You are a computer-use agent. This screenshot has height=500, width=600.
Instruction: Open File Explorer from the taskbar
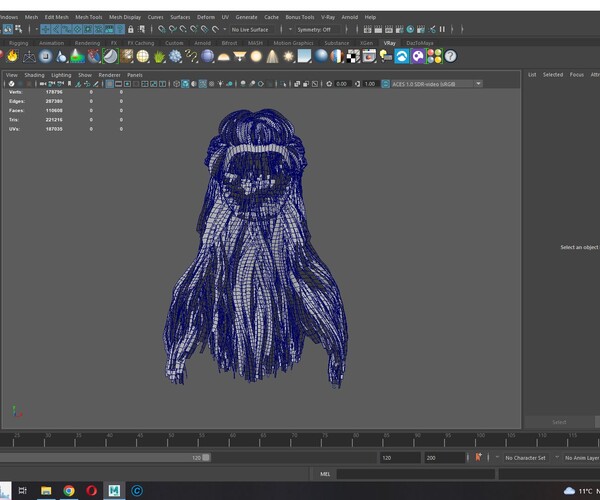tap(46, 490)
